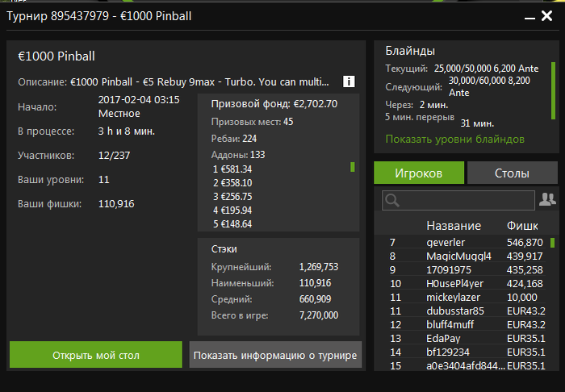Image resolution: width=565 pixels, height=392 pixels.
Task: Click the info icon beside the description
Action: click(x=349, y=81)
